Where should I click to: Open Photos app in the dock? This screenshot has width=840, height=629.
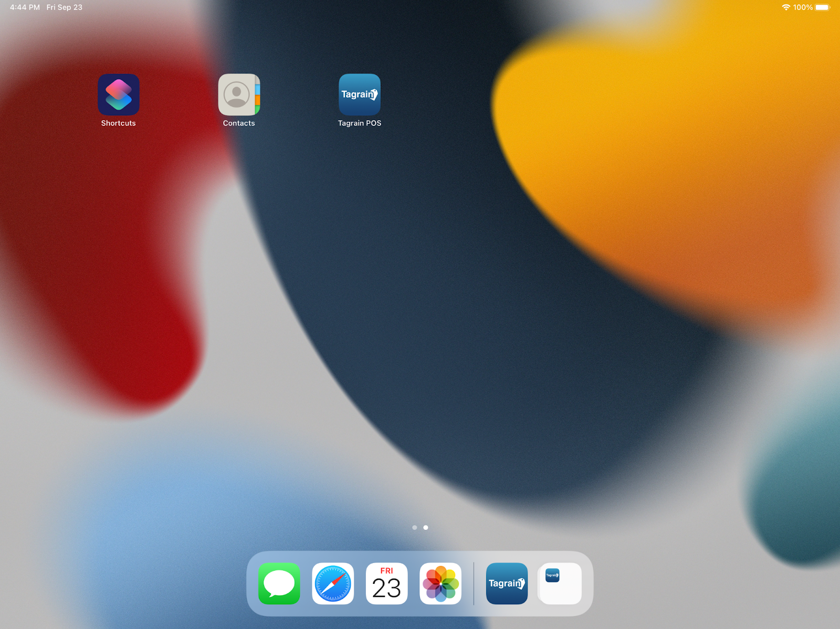point(440,583)
